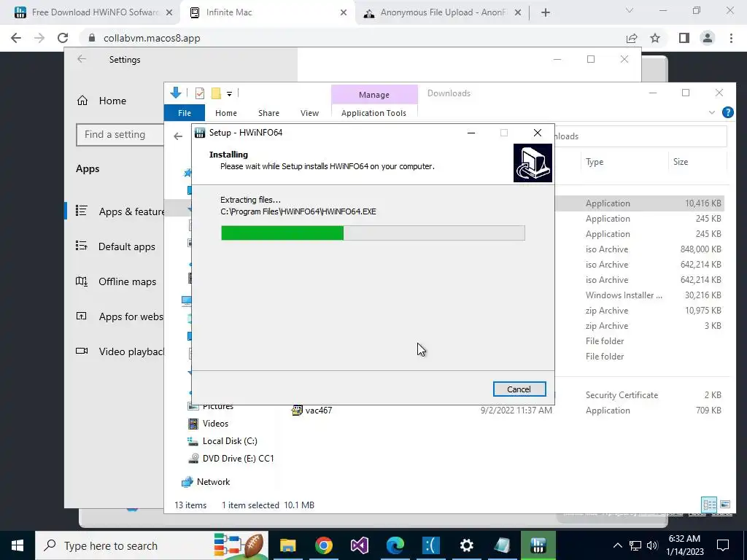Open the Windows Start menu

(x=18, y=545)
